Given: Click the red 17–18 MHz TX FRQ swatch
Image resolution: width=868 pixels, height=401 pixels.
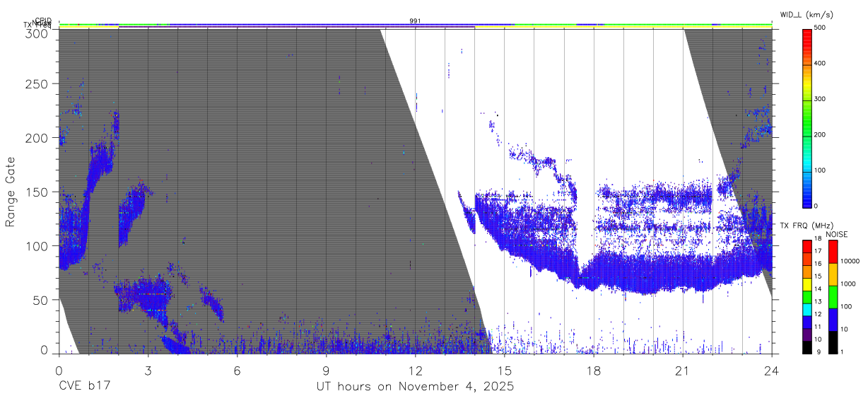Looking at the screenshot, I should (x=807, y=245).
